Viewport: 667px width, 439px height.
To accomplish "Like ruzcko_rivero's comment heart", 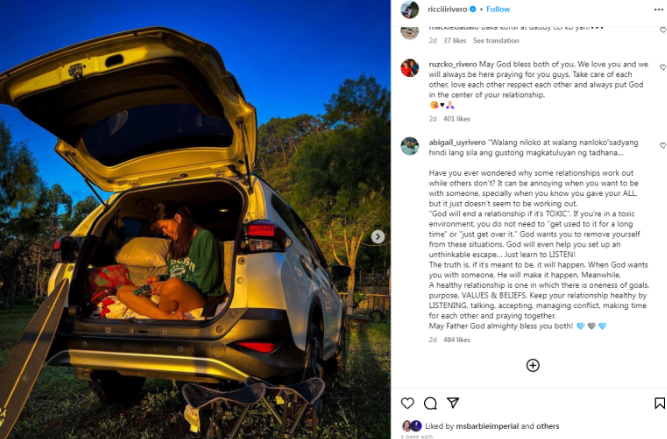I will pos(663,67).
